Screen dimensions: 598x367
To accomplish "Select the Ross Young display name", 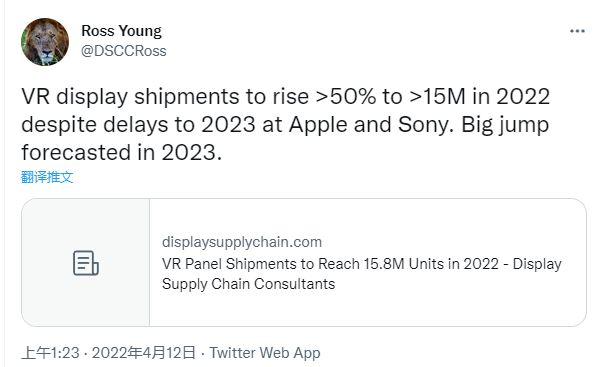I will pos(121,31).
